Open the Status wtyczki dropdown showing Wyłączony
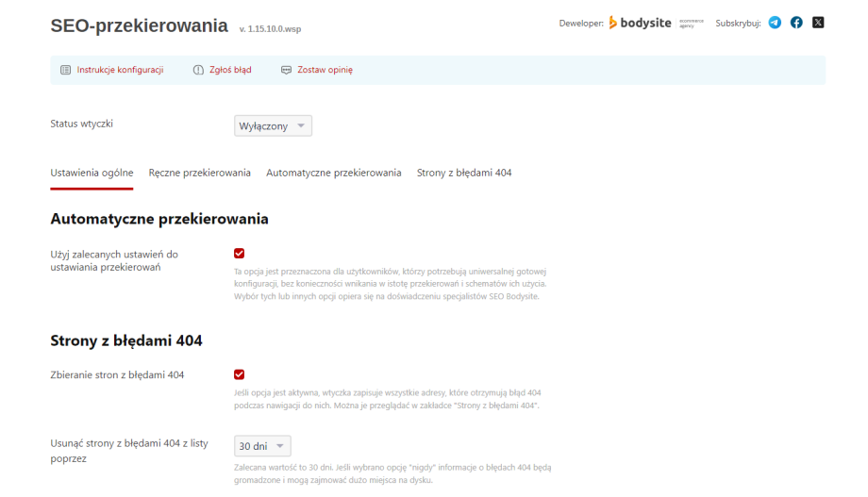868x497 pixels. (273, 125)
